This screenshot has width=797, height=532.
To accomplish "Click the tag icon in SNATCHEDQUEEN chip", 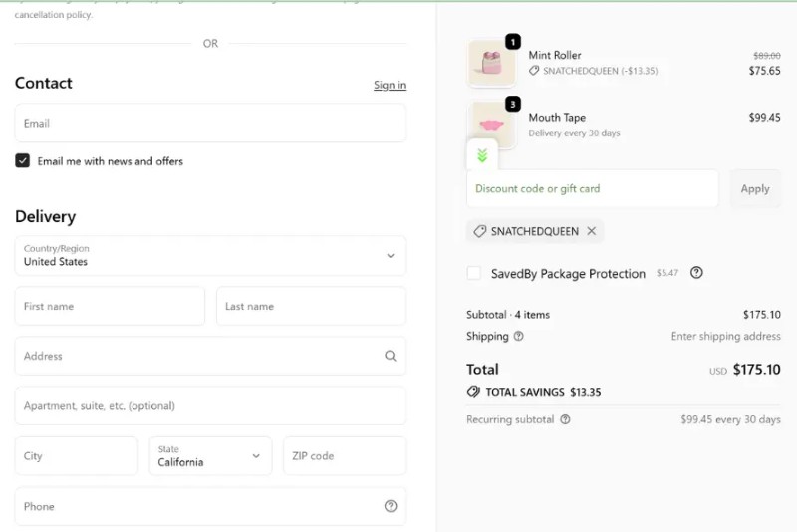I will pyautogui.click(x=480, y=232).
